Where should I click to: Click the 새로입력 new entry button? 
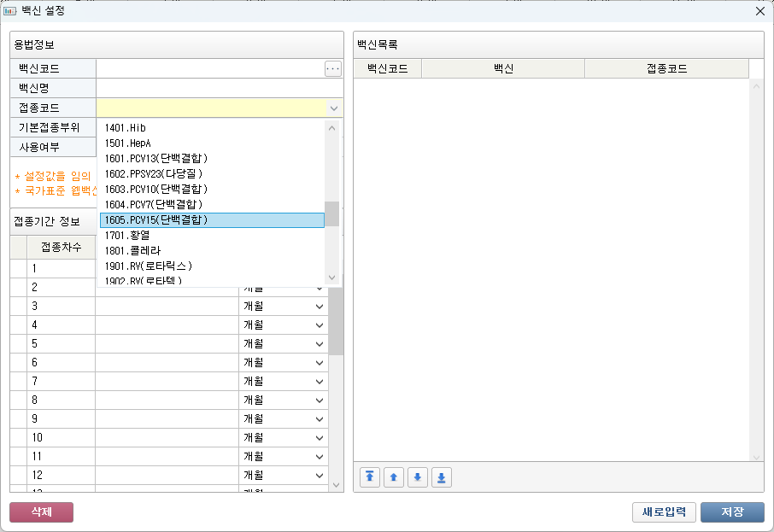coord(664,512)
